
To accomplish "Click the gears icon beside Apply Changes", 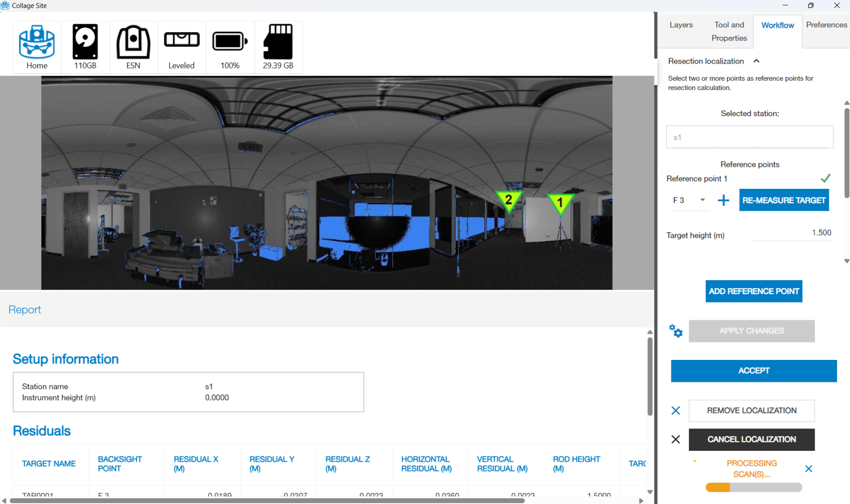I will pyautogui.click(x=676, y=331).
